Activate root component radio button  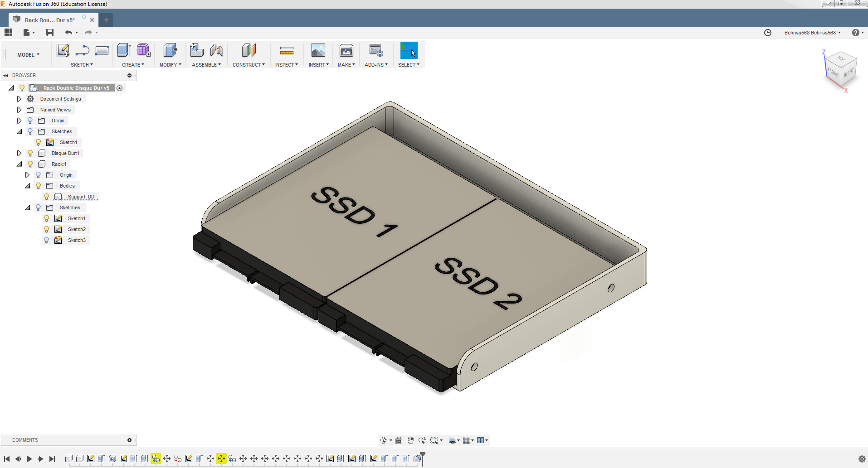pos(120,88)
